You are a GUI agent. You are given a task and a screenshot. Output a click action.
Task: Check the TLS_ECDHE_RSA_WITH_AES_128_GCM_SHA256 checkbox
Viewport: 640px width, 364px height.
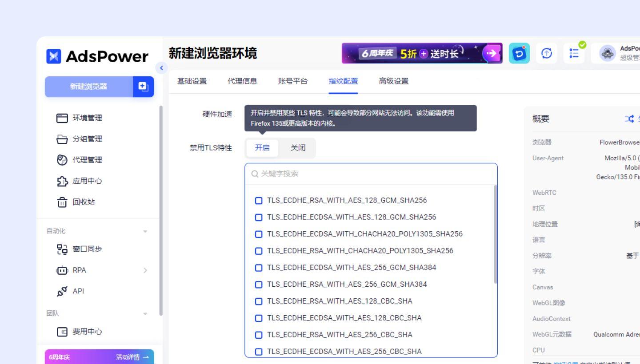pos(259,200)
